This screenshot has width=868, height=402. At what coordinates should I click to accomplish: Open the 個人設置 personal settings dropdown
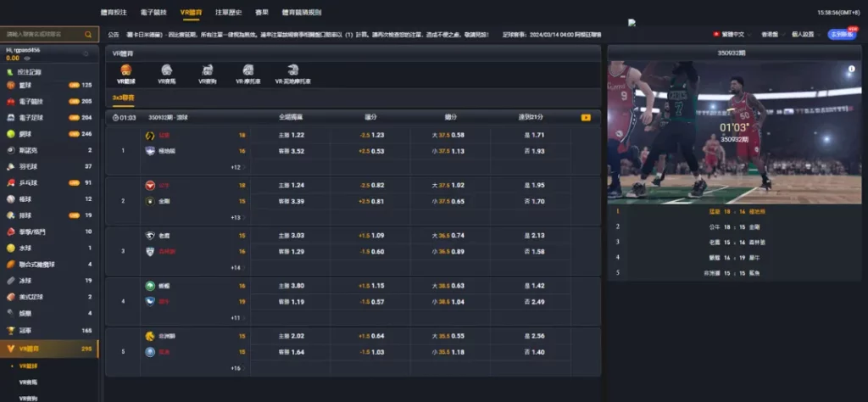coord(805,34)
